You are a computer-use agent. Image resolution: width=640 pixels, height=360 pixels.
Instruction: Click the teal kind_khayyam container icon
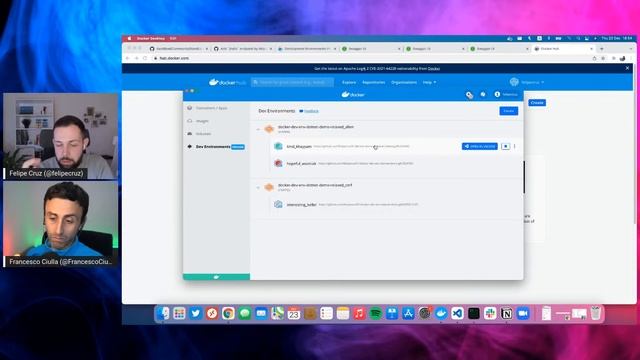pyautogui.click(x=278, y=146)
